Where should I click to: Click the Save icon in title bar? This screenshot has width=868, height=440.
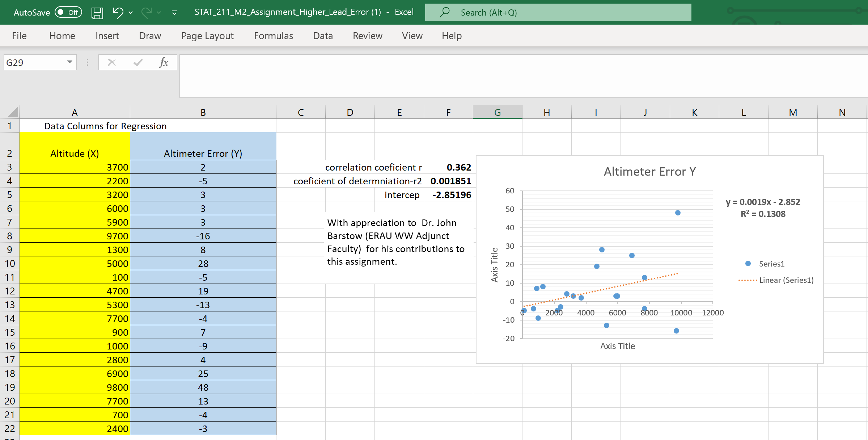pos(97,13)
